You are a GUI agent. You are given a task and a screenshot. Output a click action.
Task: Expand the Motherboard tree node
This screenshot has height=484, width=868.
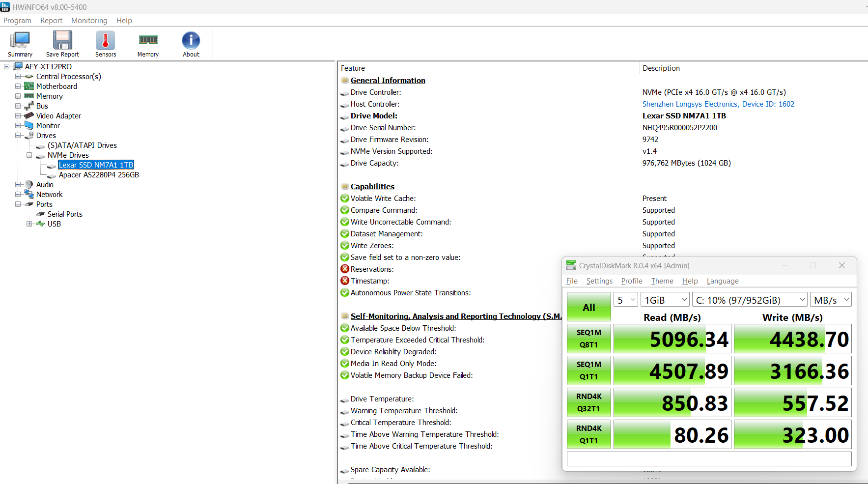point(18,86)
